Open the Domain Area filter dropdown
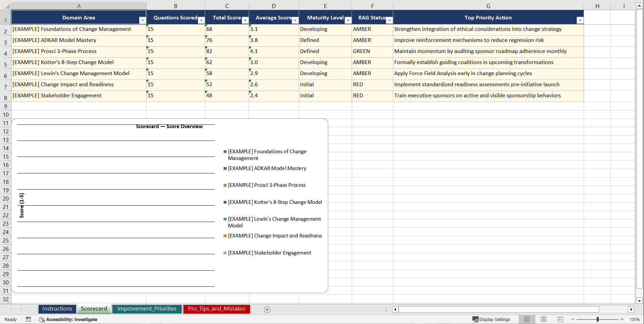The width and height of the screenshot is (644, 324). pos(142,20)
